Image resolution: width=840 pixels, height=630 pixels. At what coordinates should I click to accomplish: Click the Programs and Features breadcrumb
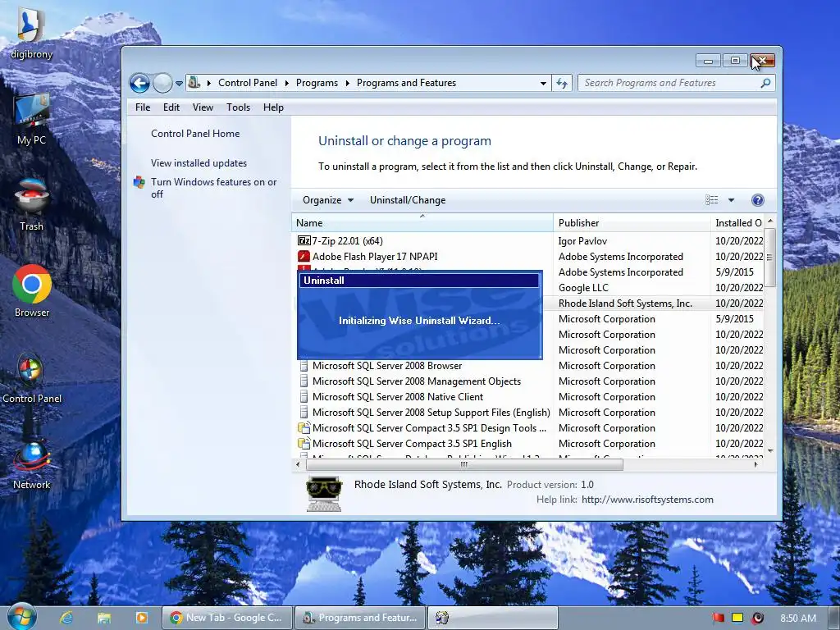pyautogui.click(x=406, y=83)
